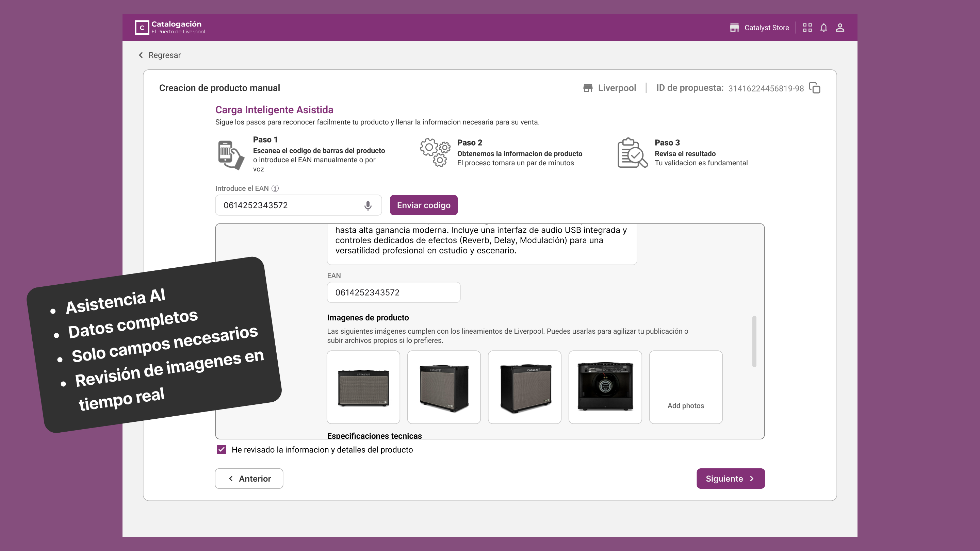The image size is (980, 551).
Task: Copy the proposal ID
Action: [815, 88]
